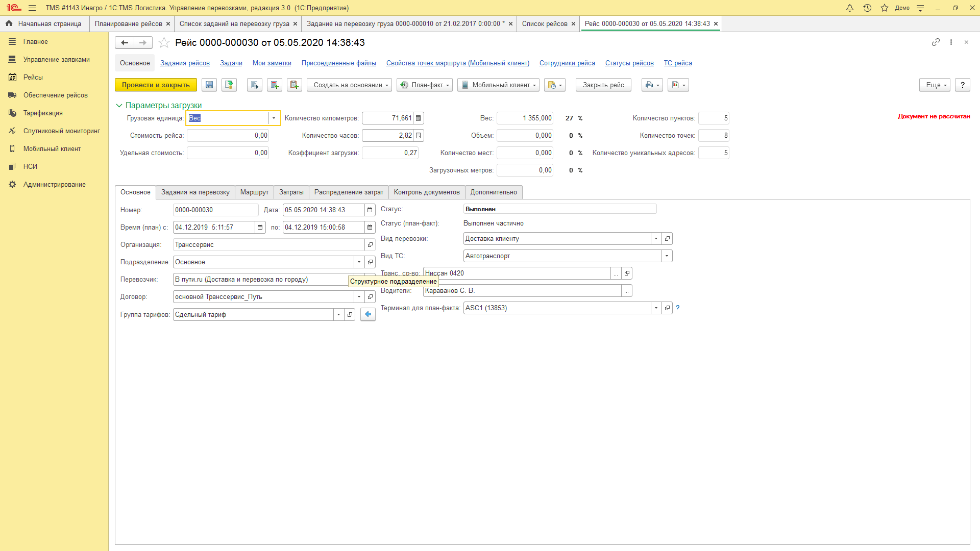Expand the Подразделение dropdown
This screenshot has width=980, height=551.
click(x=359, y=262)
